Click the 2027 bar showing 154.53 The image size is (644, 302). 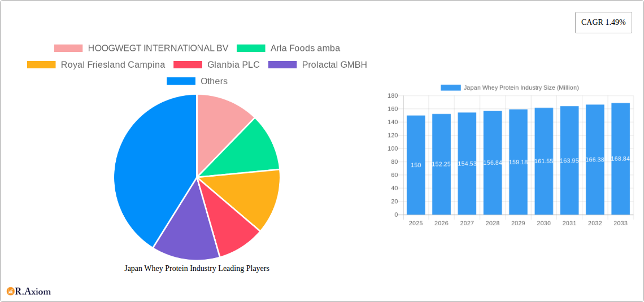click(x=467, y=163)
